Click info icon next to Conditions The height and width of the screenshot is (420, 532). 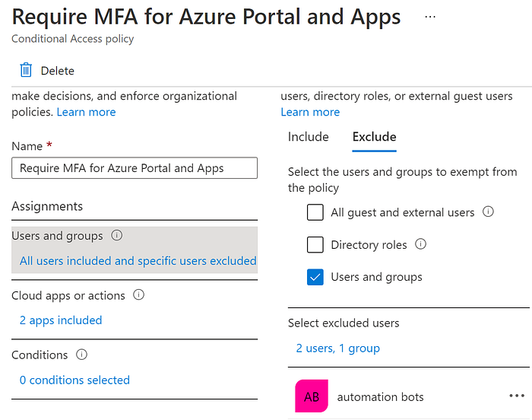tap(82, 355)
